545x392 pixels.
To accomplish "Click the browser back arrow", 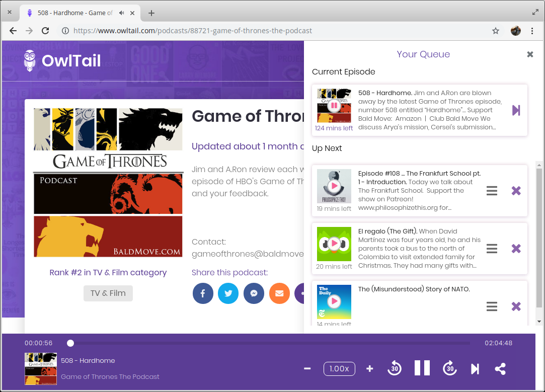I will click(x=13, y=31).
